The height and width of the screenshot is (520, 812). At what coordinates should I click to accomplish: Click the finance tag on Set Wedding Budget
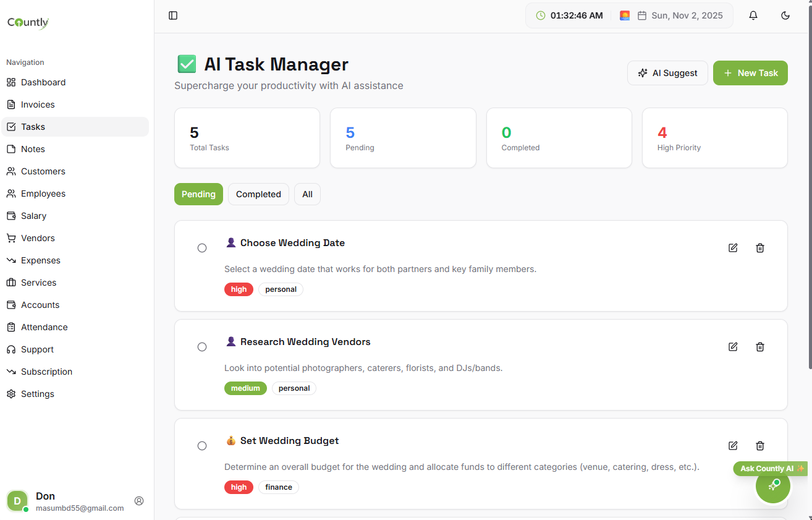(279, 487)
